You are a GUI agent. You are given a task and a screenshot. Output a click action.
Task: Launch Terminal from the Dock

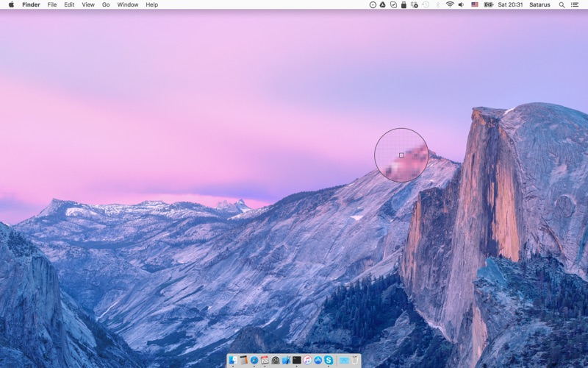tap(297, 360)
